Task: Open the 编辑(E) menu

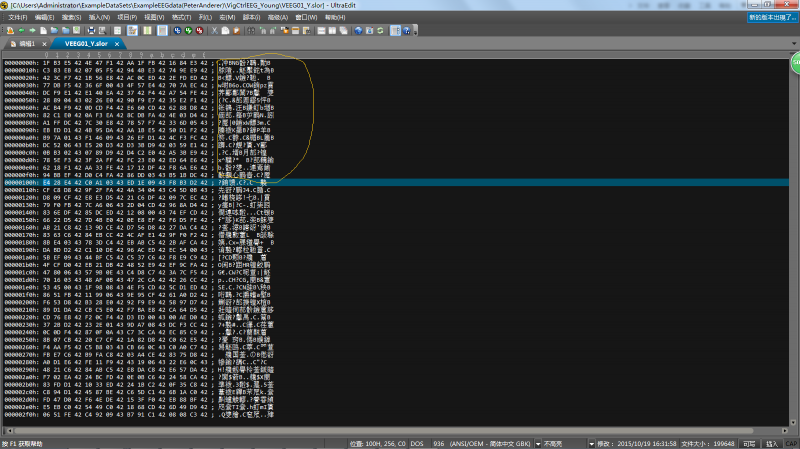Action: pos(44,17)
